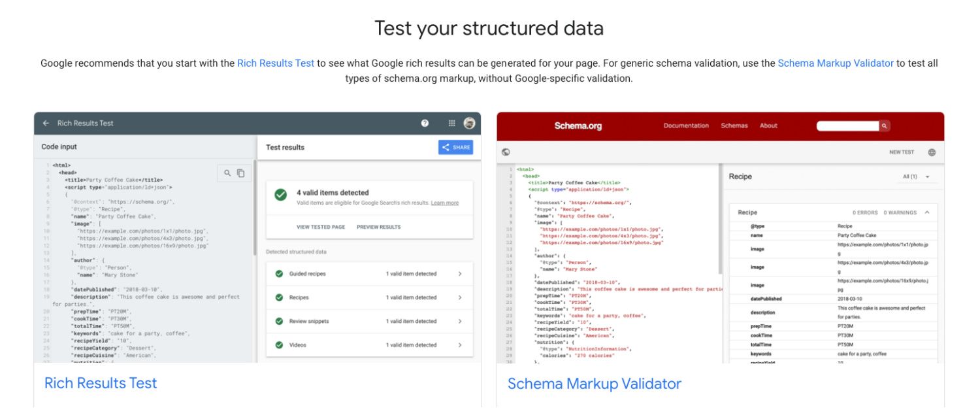Copy code using the copy icon
980x419 pixels.
(241, 173)
